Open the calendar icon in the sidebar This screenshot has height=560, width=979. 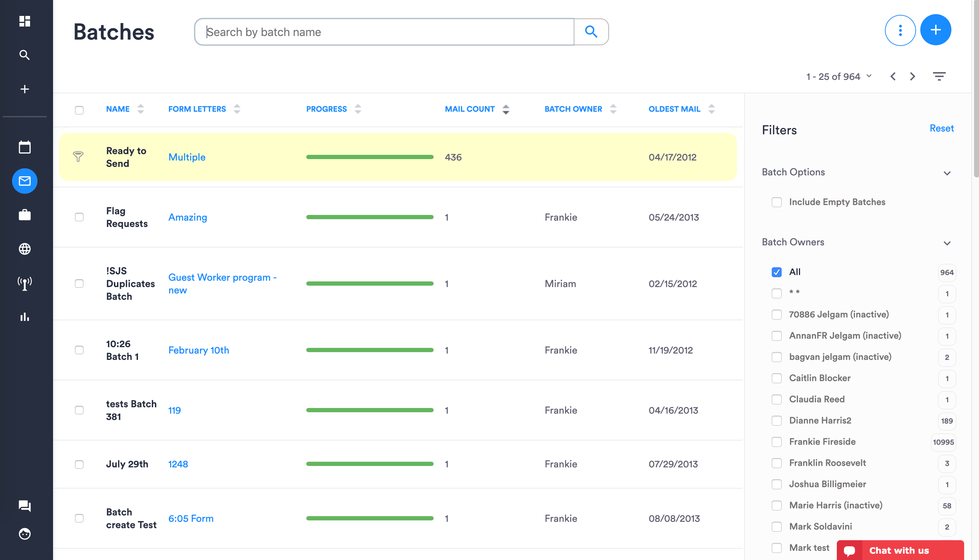coord(25,147)
